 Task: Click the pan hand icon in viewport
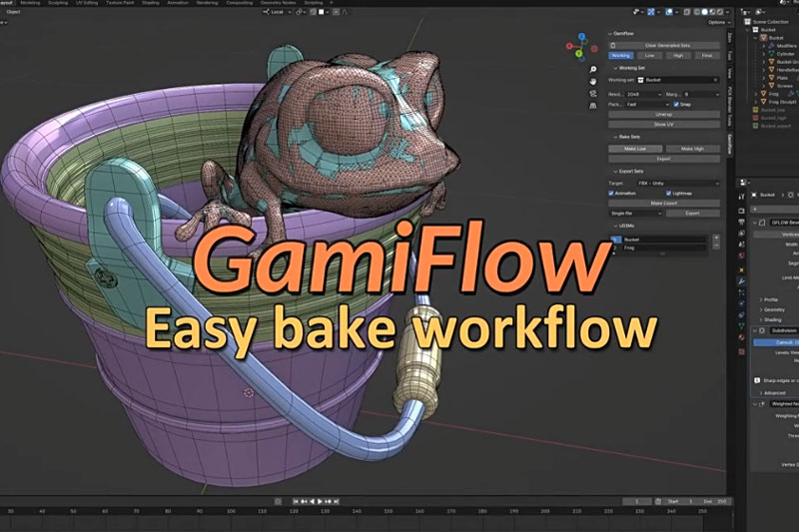pos(592,82)
